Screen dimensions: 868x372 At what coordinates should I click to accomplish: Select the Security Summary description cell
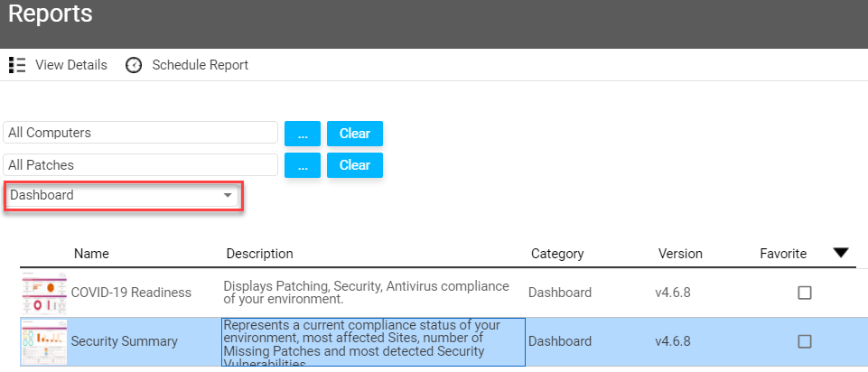(373, 341)
